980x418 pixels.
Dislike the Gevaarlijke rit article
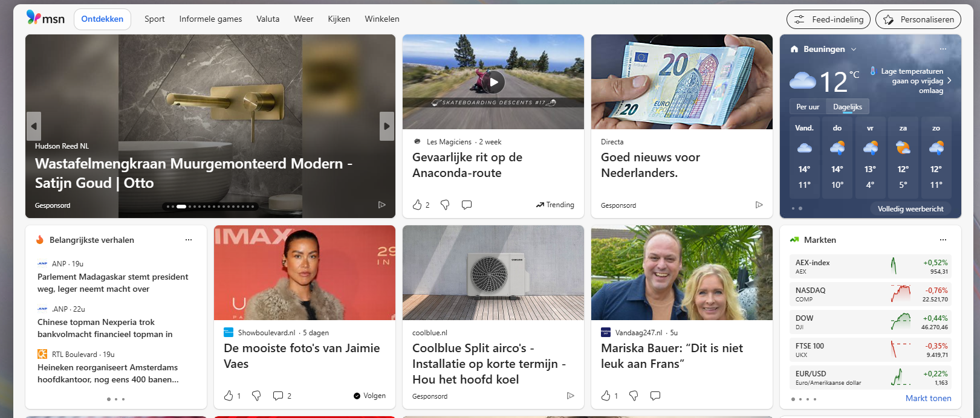click(445, 205)
